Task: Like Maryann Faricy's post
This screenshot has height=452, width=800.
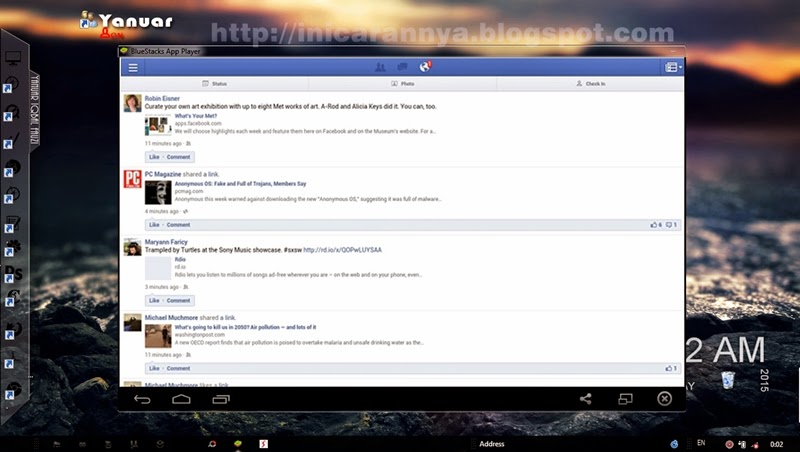Action: pos(154,300)
